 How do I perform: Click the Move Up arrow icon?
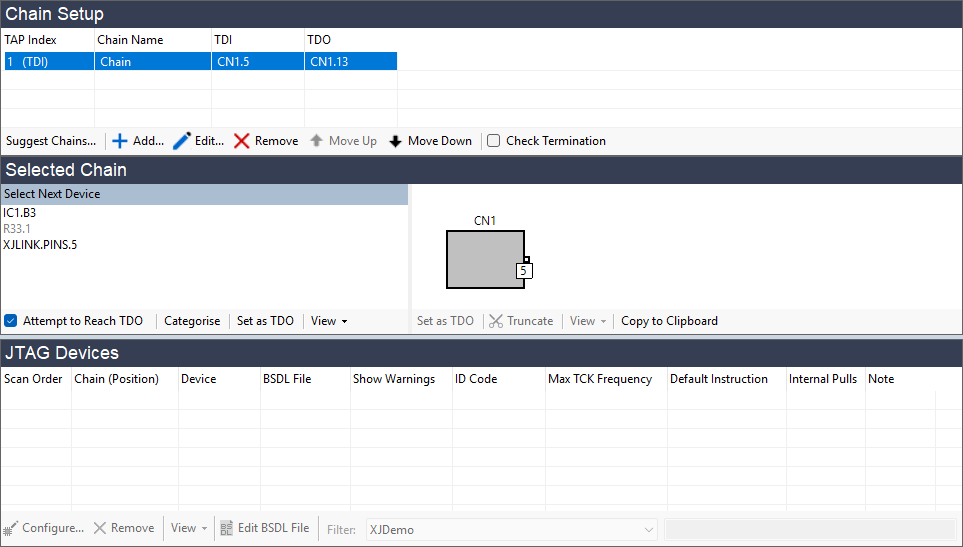click(x=317, y=141)
